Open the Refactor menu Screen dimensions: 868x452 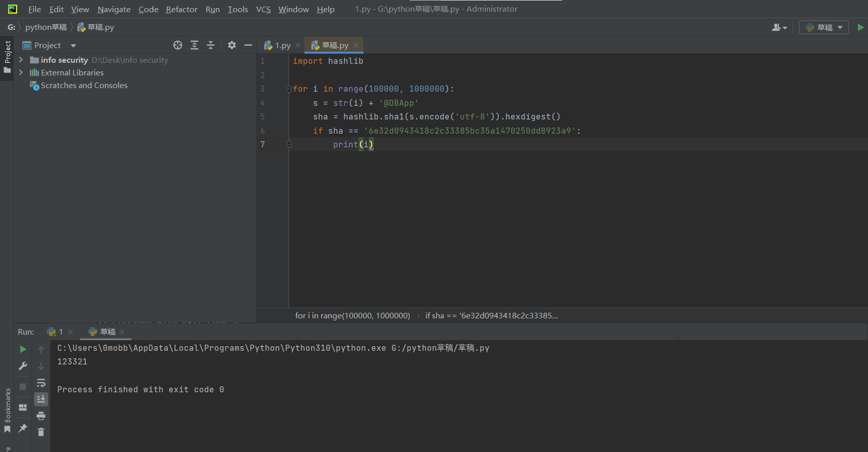pyautogui.click(x=181, y=9)
